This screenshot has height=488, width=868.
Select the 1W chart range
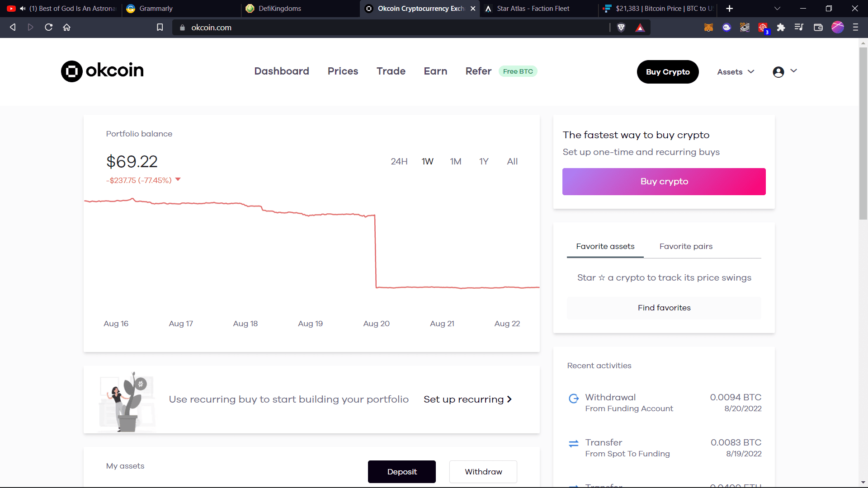coord(428,161)
